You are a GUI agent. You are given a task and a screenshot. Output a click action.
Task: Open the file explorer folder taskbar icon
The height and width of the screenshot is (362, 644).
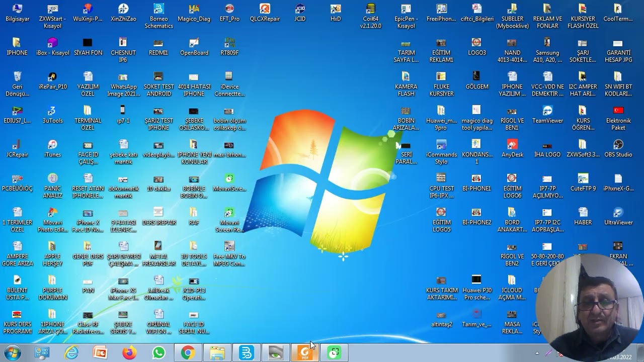point(217,353)
